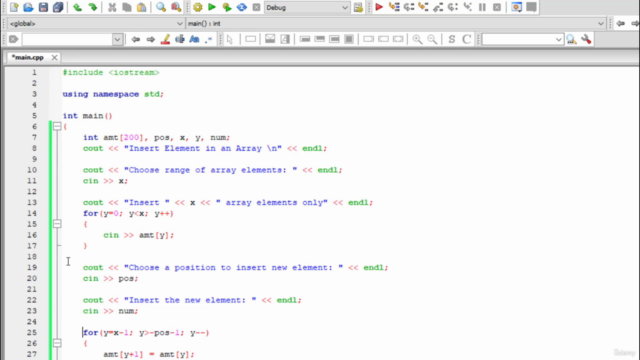The image size is (640, 360).
Task: Open the main() : int function dropdown
Action: [x=396, y=24]
